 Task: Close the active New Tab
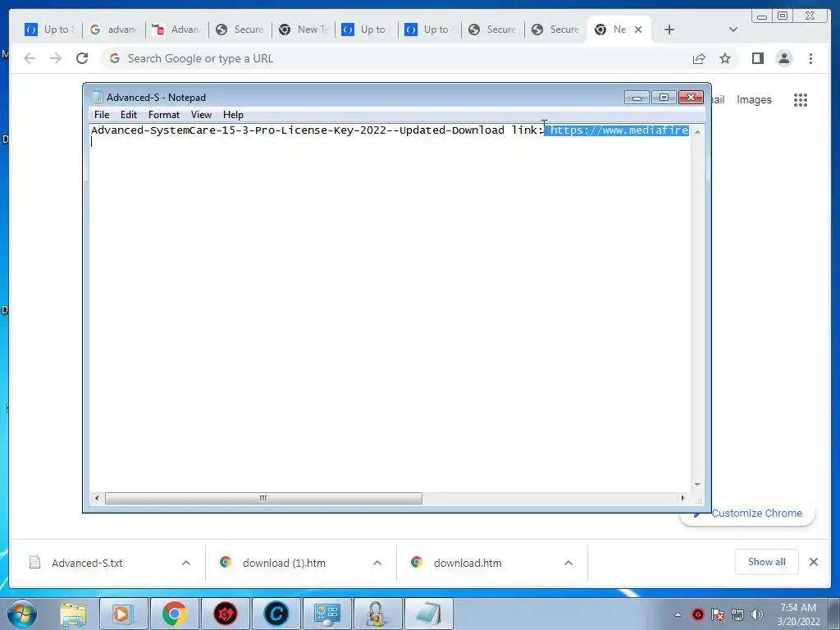click(638, 30)
